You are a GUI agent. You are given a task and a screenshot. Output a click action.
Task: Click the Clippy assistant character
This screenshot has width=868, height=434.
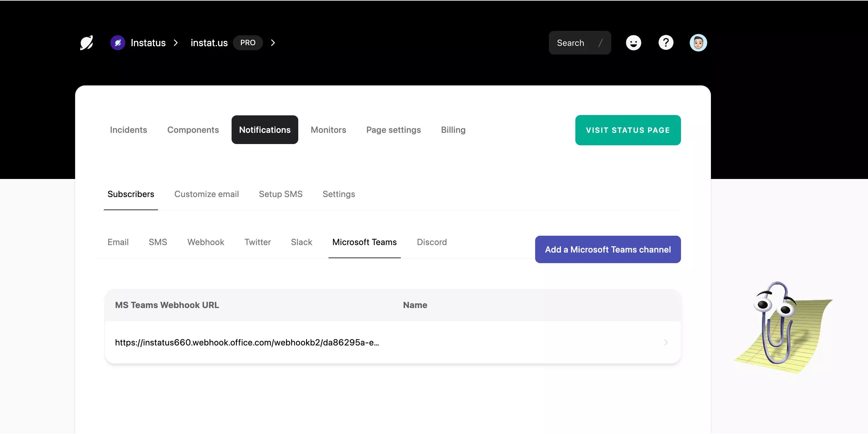click(783, 327)
